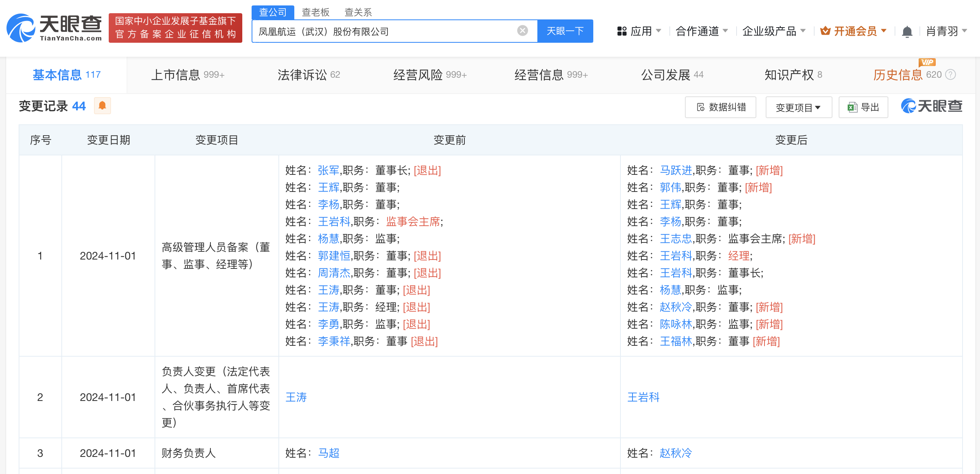Open 周清杰's profile link
980x474 pixels.
point(334,273)
